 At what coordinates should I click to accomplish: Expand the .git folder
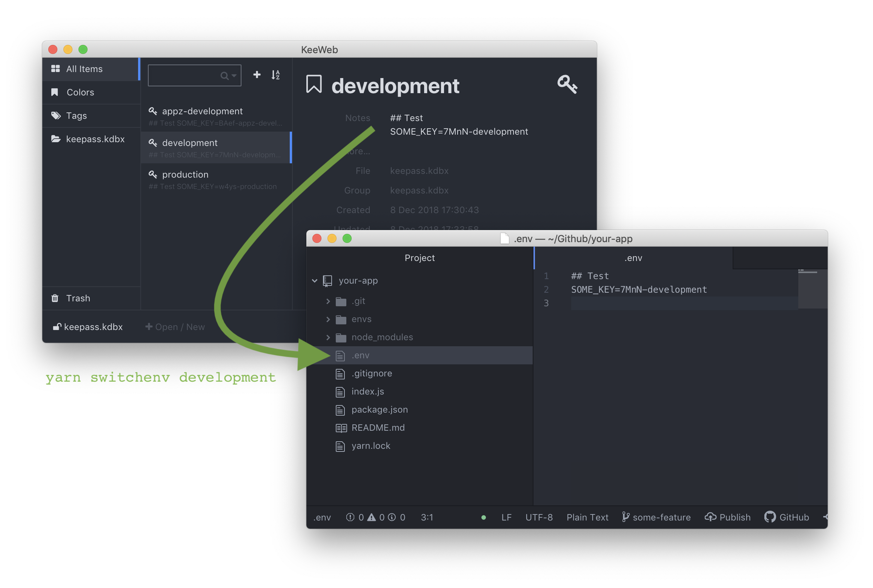[x=328, y=301]
